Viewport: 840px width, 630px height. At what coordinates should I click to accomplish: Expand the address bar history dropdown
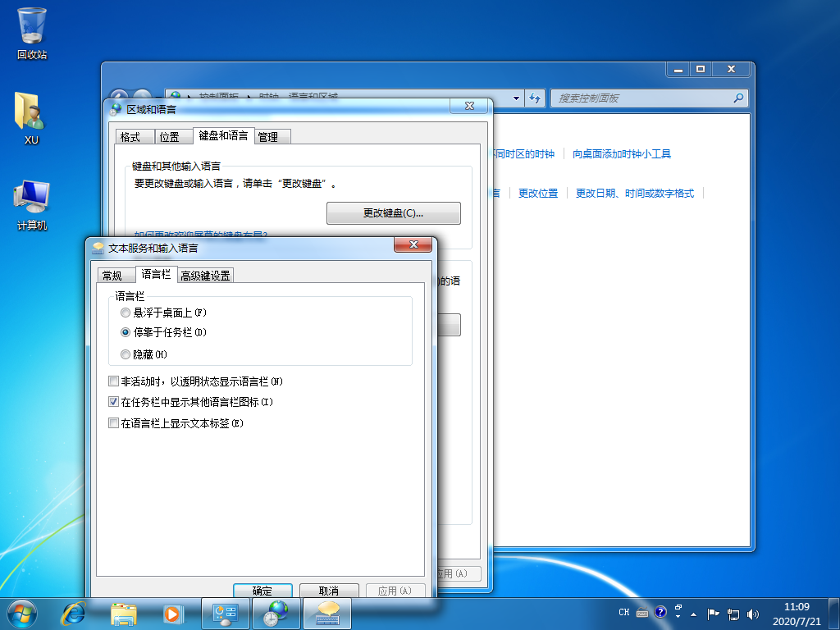pyautogui.click(x=516, y=98)
